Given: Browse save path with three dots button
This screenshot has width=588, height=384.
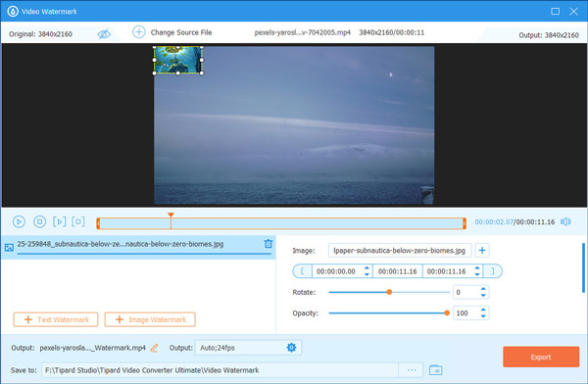Looking at the screenshot, I should [x=412, y=370].
